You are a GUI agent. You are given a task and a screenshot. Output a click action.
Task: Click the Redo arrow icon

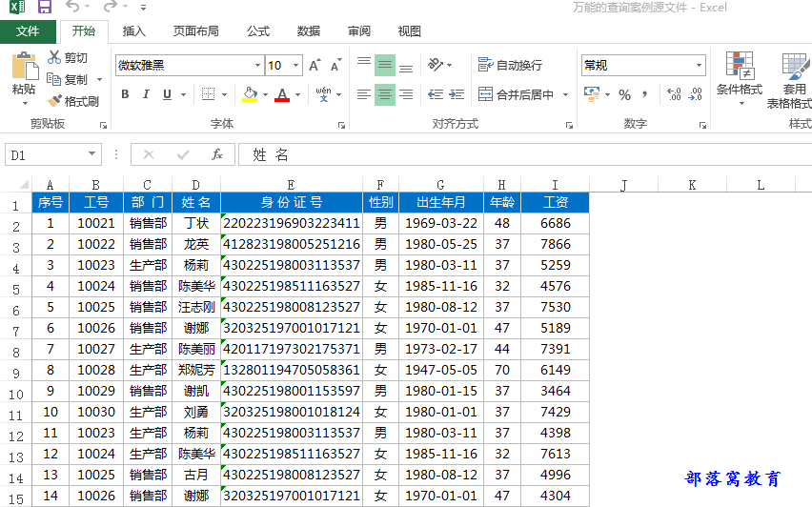tap(110, 7)
